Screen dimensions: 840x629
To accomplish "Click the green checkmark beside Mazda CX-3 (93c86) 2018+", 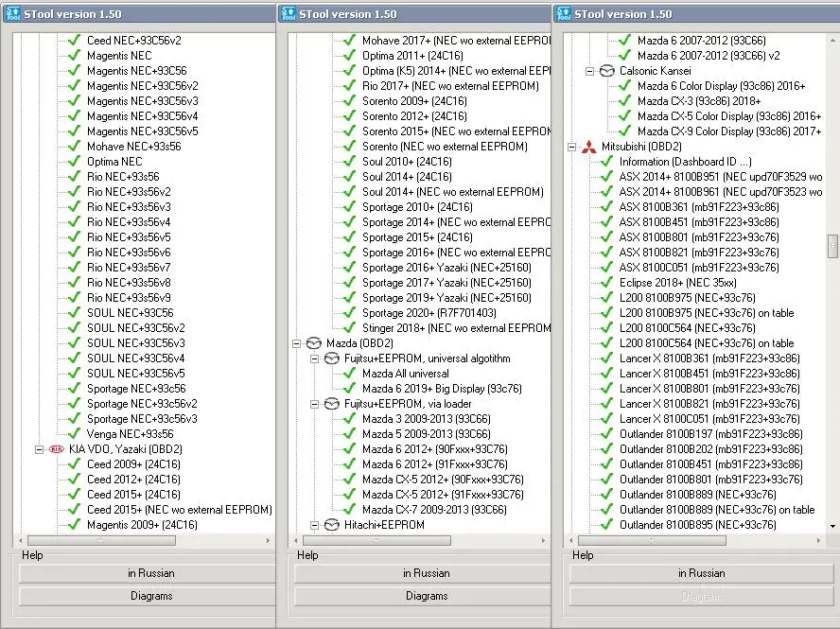I will point(624,100).
